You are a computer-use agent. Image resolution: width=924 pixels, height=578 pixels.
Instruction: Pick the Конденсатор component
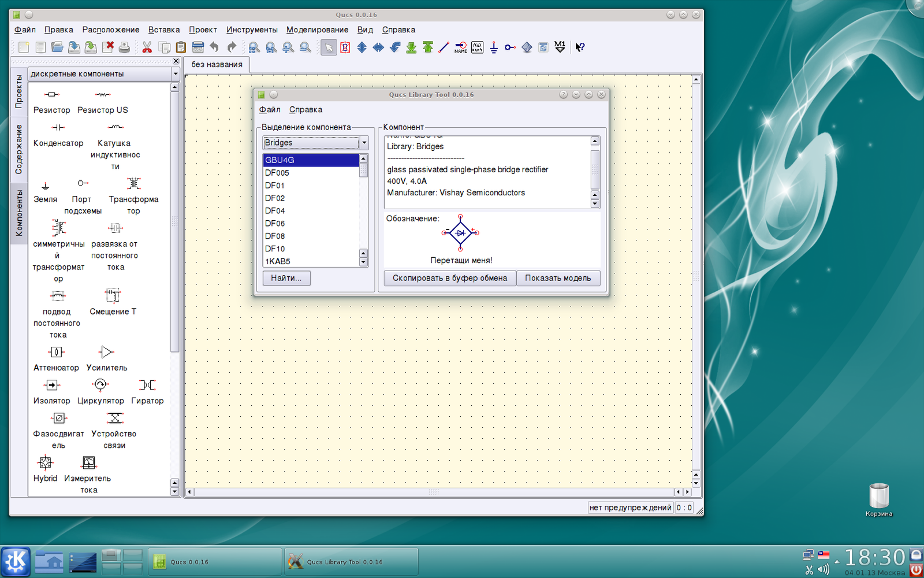pos(58,135)
